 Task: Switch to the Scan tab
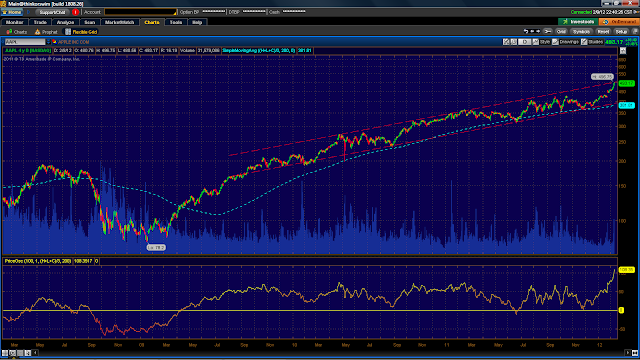(89, 22)
